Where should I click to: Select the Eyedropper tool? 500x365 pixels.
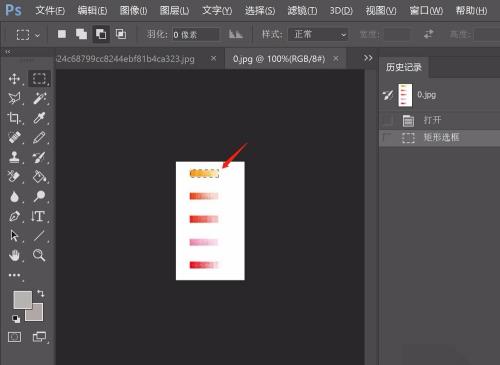[x=39, y=118]
